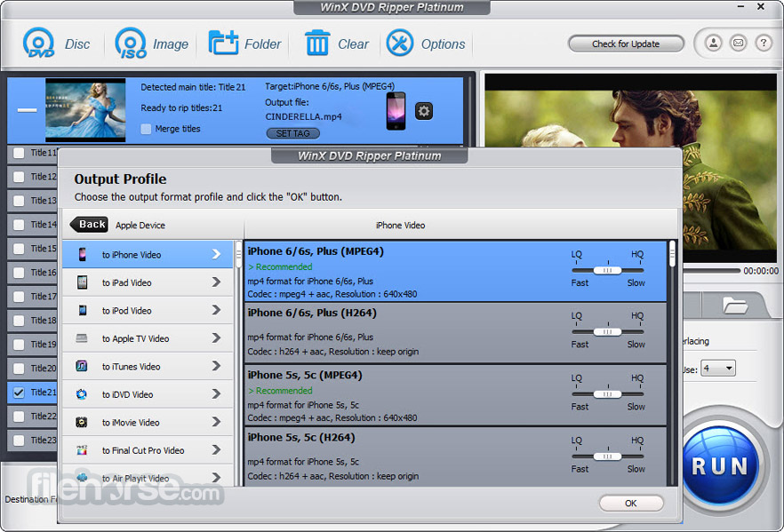Viewport: 784px width, 532px height.
Task: Click the Title13 row label
Action: pyautogui.click(x=44, y=201)
